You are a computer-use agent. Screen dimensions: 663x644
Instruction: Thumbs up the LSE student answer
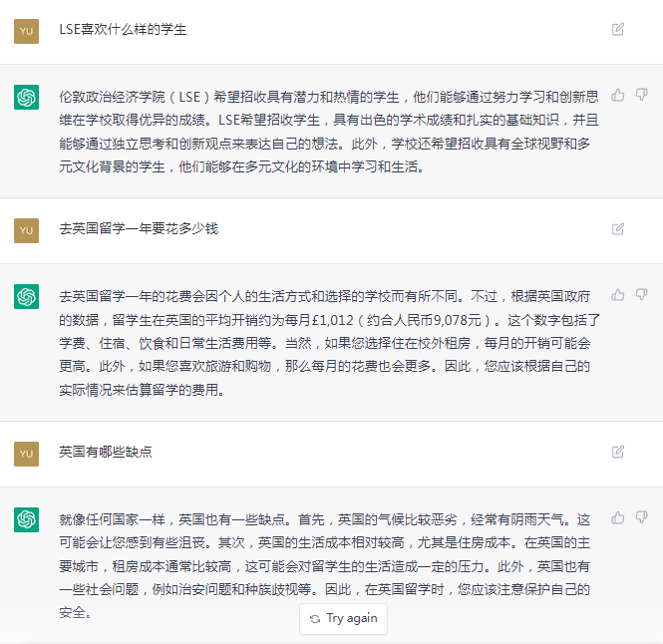pyautogui.click(x=618, y=95)
